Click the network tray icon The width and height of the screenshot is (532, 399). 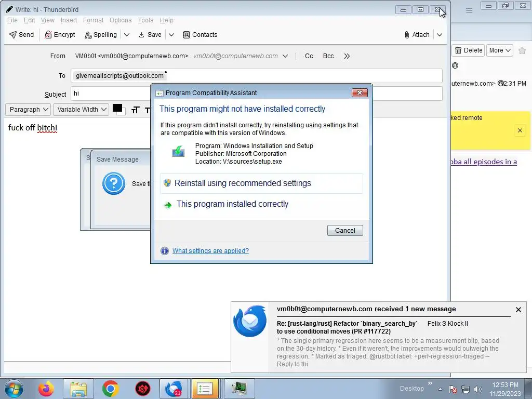click(465, 389)
